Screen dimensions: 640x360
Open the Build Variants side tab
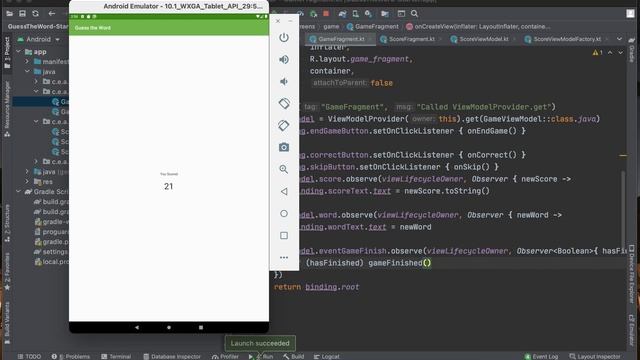pos(7,322)
